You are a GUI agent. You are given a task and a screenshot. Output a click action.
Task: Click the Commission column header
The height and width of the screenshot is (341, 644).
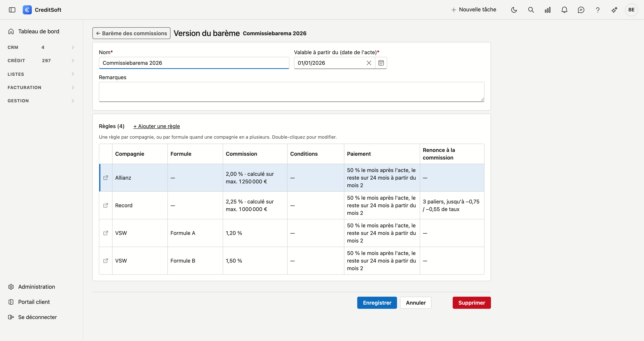[255, 154]
